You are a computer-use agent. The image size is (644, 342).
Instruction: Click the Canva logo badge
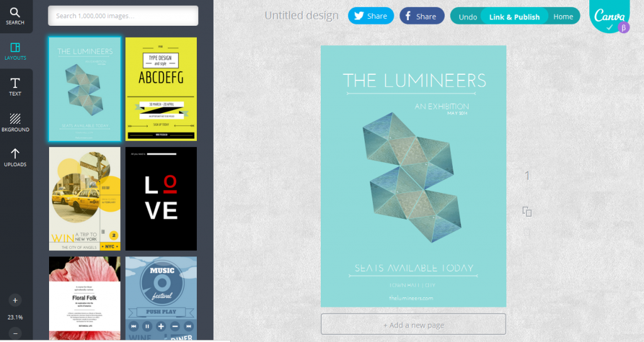[609, 16]
